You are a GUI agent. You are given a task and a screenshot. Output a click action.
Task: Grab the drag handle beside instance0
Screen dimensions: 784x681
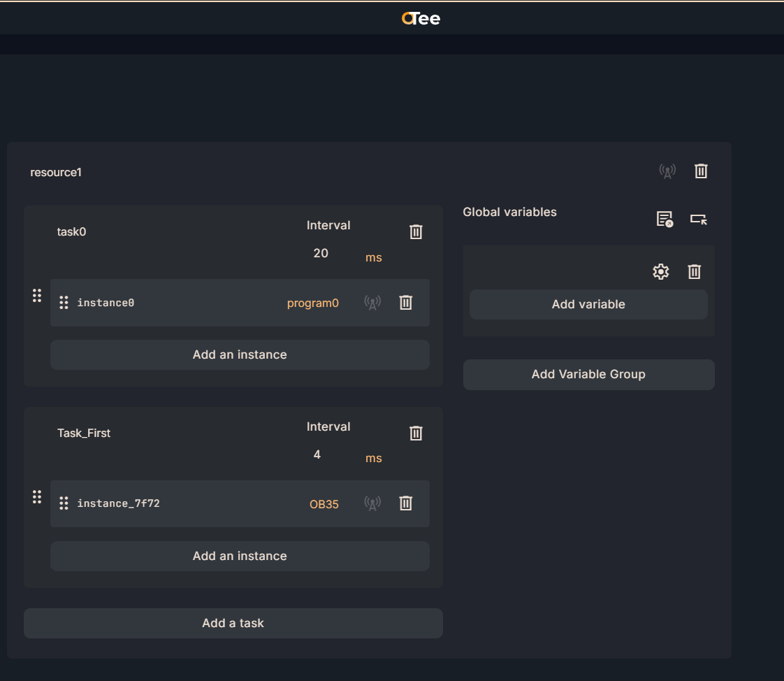click(64, 303)
